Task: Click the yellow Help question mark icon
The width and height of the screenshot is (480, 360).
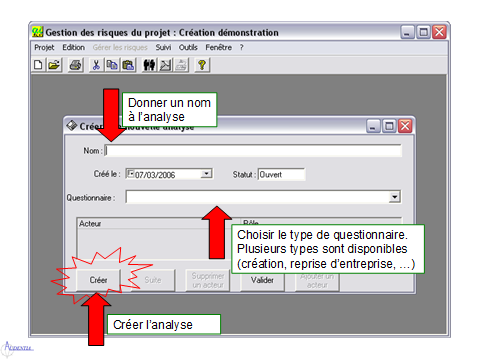Action: coord(202,65)
